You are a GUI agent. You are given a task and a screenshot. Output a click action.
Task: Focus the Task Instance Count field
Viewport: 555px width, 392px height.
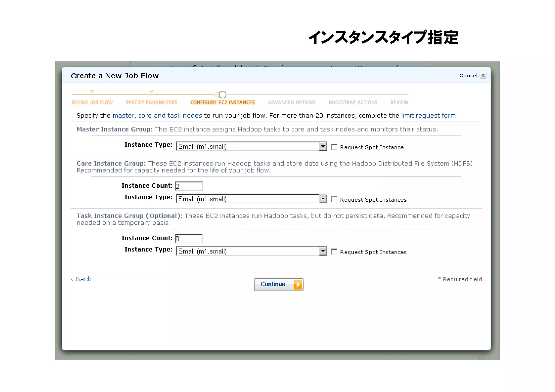189,239
